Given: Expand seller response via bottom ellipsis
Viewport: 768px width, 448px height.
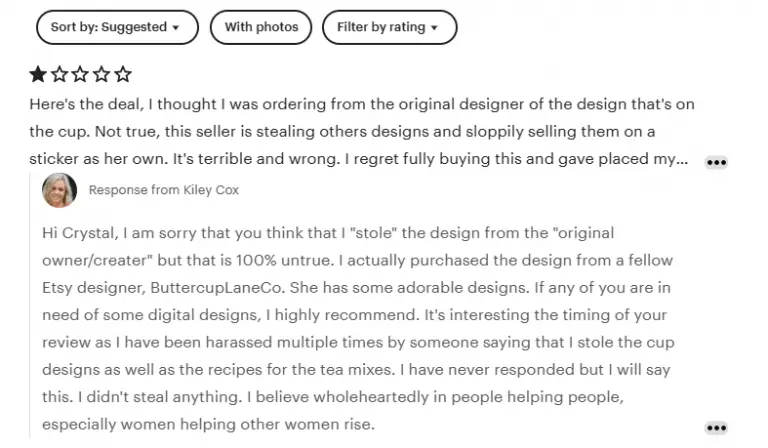Looking at the screenshot, I should (x=716, y=428).
